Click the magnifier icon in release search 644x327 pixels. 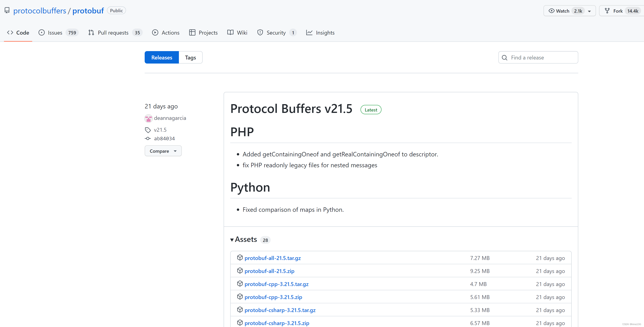505,58
